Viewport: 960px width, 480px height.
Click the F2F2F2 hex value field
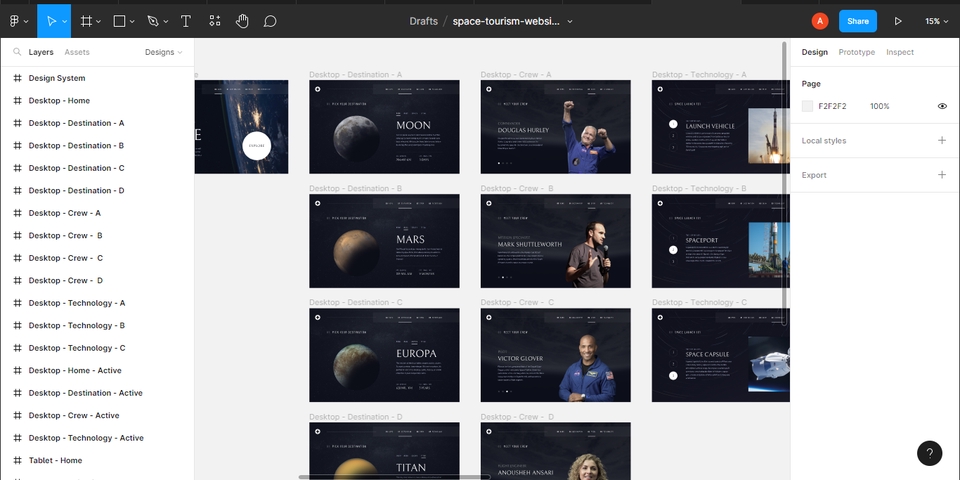pyautogui.click(x=833, y=106)
